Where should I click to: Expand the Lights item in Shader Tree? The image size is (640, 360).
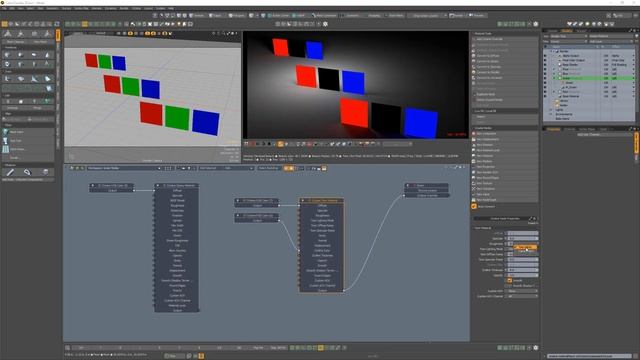tap(551, 110)
